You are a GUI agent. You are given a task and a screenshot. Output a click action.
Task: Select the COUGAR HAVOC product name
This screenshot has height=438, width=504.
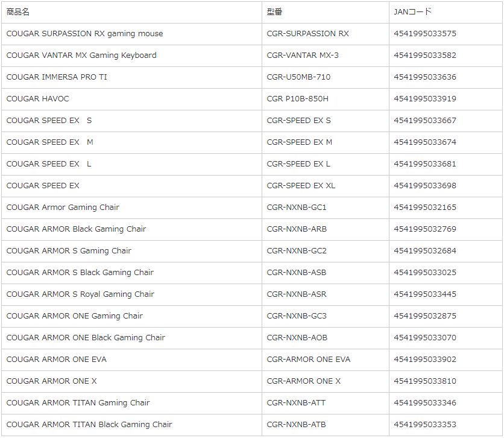coord(37,99)
